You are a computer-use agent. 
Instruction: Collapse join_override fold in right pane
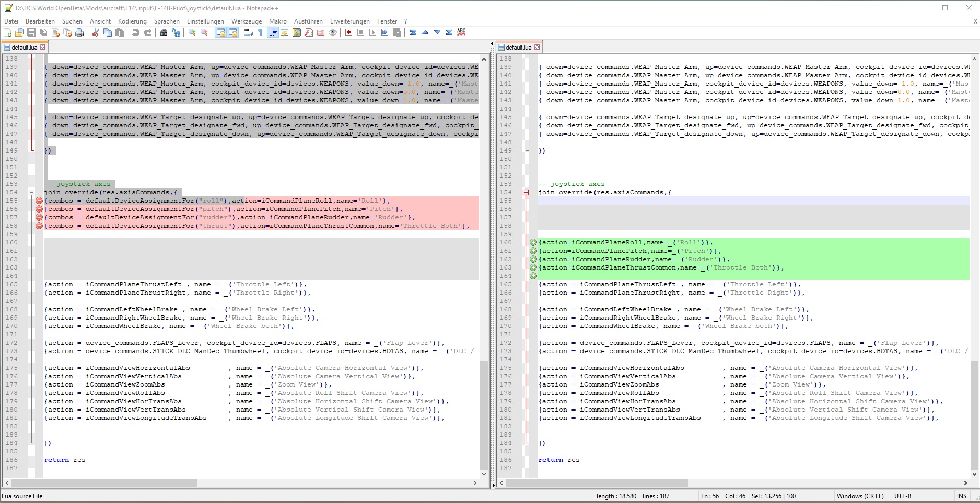[526, 192]
